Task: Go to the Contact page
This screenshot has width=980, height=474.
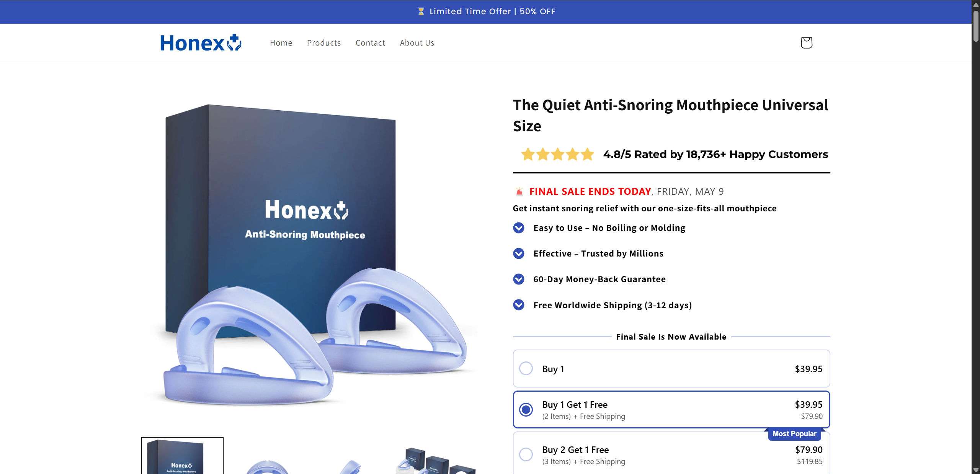Action: 370,43
